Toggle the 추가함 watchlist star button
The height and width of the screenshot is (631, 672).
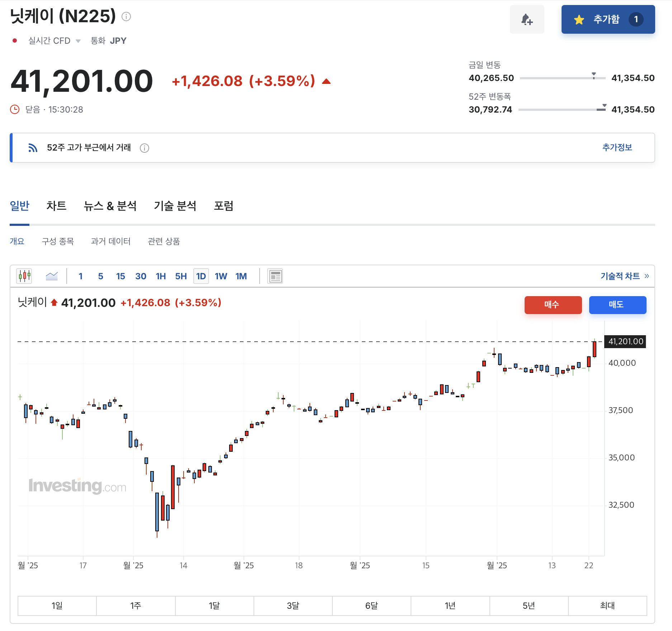(608, 19)
